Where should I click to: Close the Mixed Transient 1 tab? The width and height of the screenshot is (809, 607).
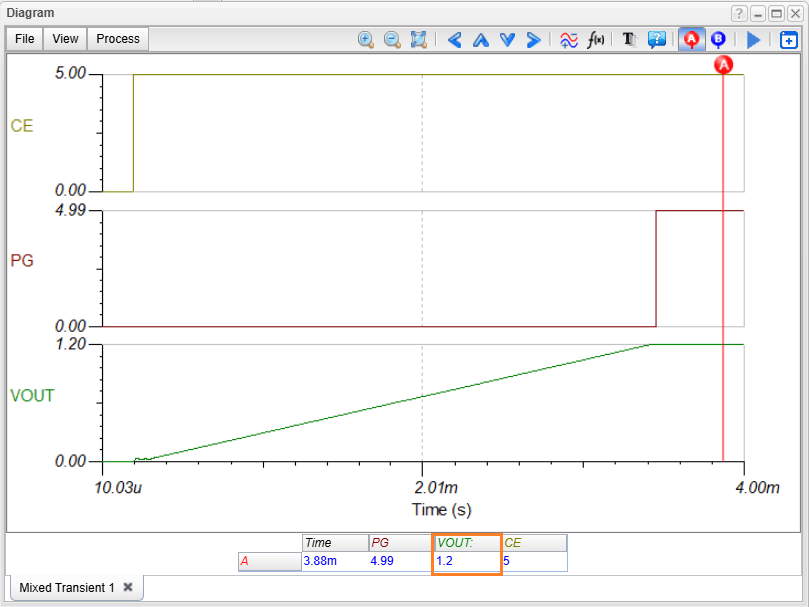coord(128,588)
